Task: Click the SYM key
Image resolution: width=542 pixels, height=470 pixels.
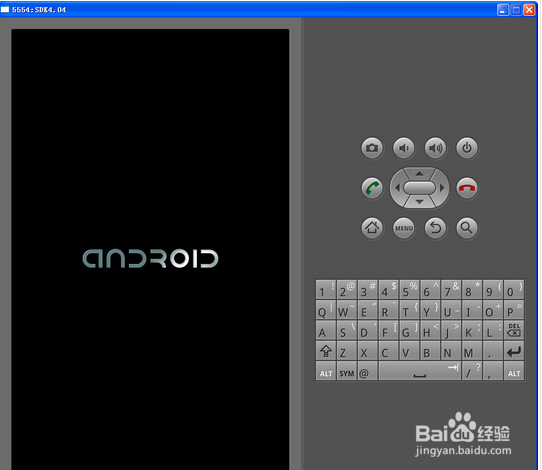Action: [347, 371]
